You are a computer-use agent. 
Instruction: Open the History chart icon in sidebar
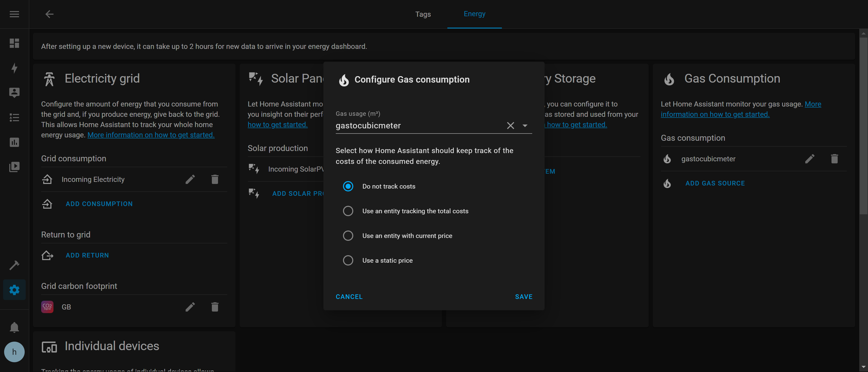tap(14, 142)
